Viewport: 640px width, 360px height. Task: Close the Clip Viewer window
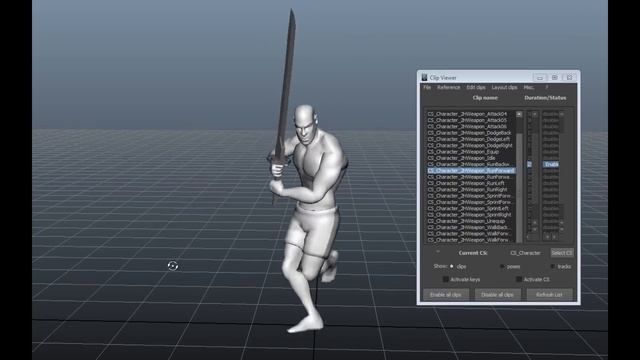[x=569, y=77]
